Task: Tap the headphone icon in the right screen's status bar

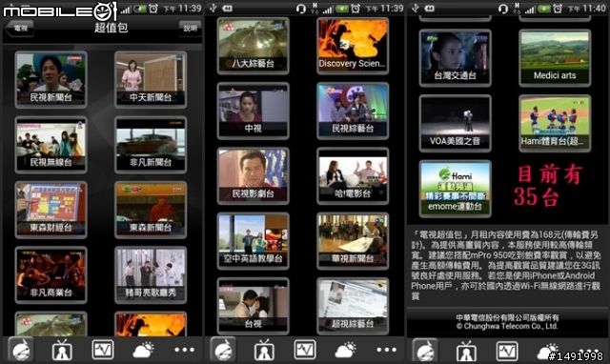Action: click(503, 9)
